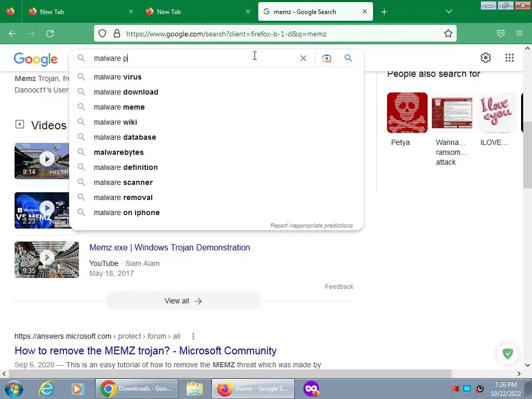Choose suggestion malware scanner

(x=216, y=182)
